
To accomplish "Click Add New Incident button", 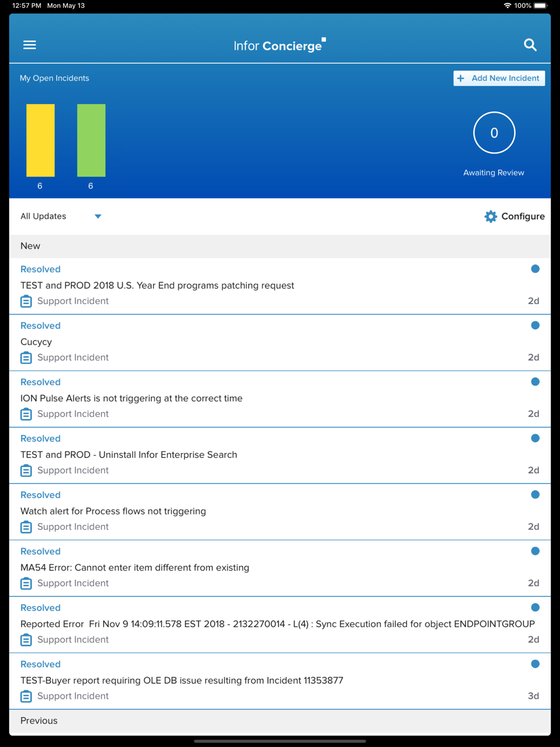I will click(x=499, y=78).
